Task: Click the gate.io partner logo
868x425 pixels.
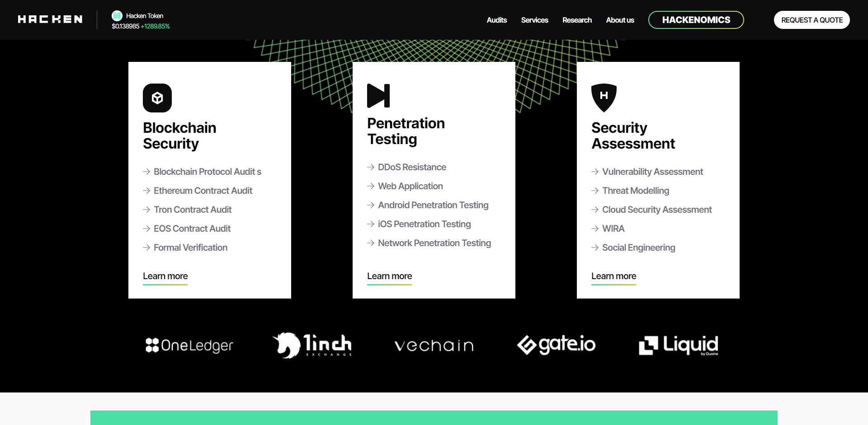Action: [556, 345]
